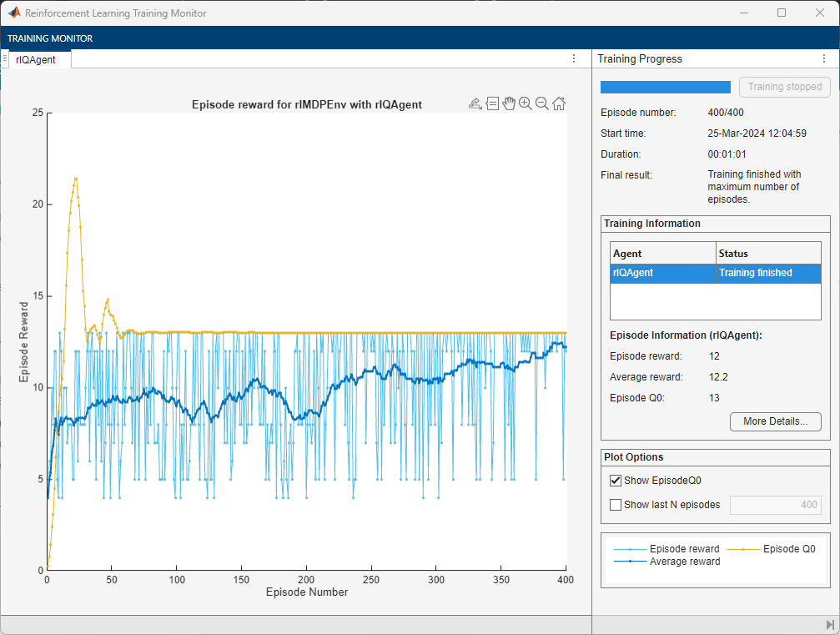Click the Export axes icon above plot
This screenshot has height=635, width=840.
click(x=475, y=103)
